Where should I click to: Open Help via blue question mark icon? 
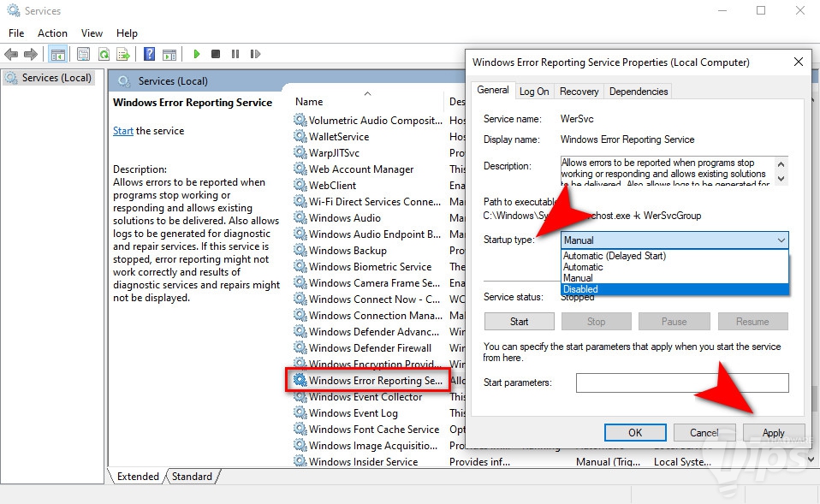click(x=149, y=54)
